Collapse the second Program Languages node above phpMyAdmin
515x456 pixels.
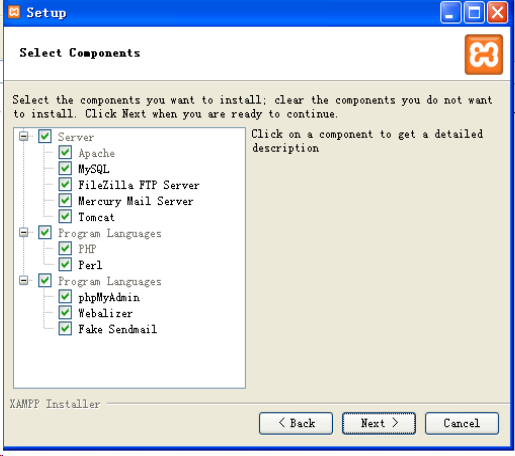(24, 280)
